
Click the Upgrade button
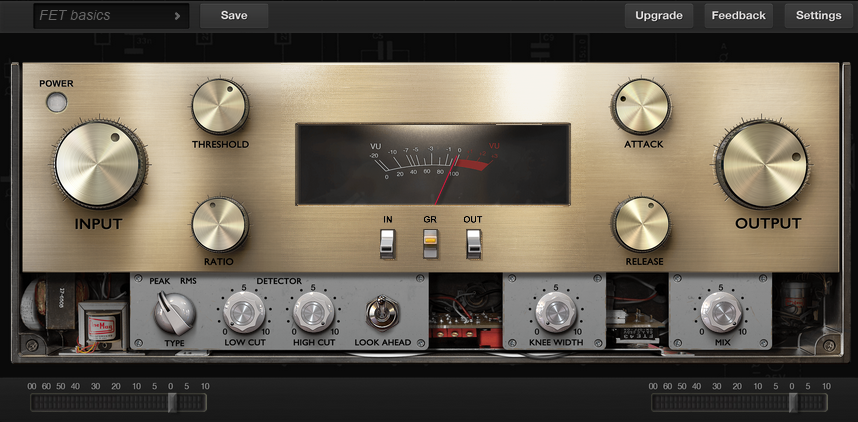[x=659, y=15]
